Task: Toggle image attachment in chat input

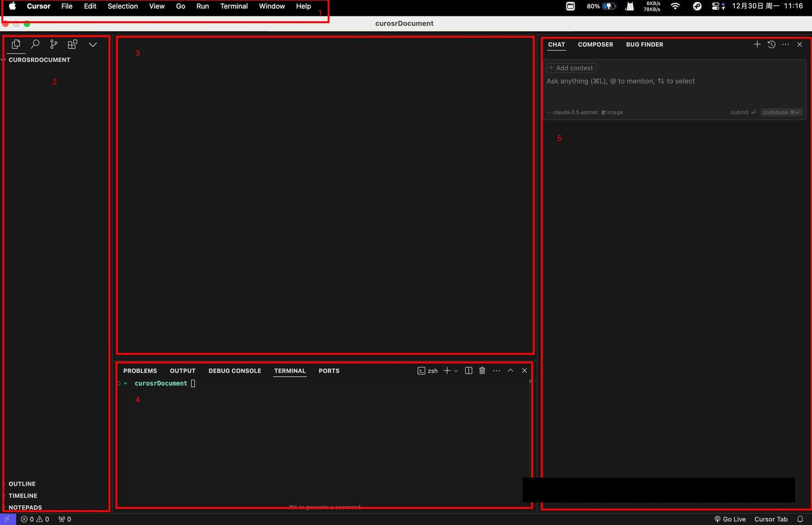Action: click(x=612, y=112)
